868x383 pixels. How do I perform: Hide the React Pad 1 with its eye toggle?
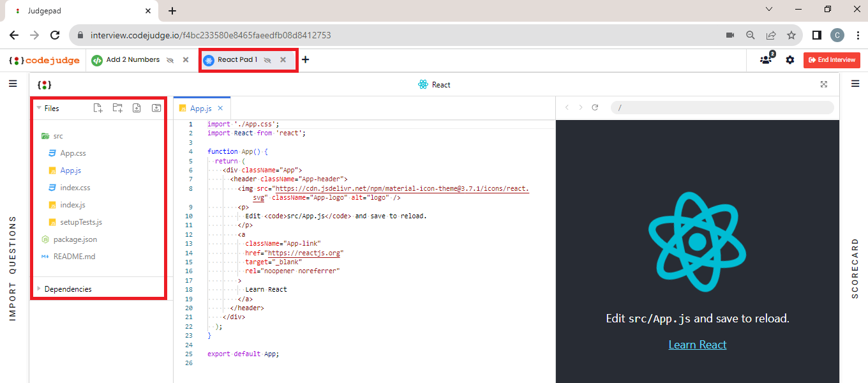(x=267, y=59)
